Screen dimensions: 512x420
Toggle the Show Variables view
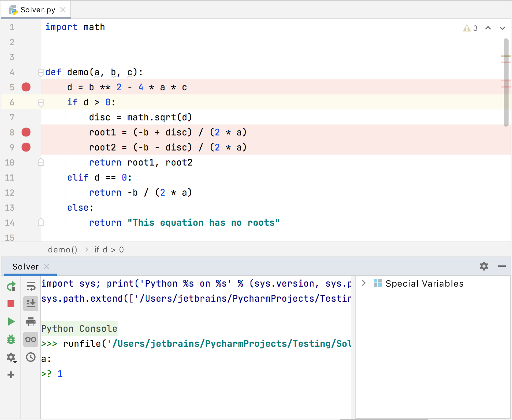pos(31,339)
